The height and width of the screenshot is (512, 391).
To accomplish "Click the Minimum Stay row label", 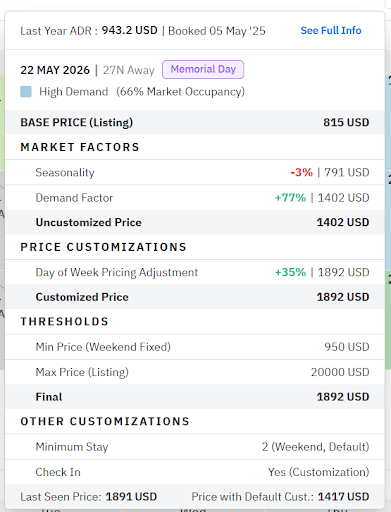I will tap(72, 447).
